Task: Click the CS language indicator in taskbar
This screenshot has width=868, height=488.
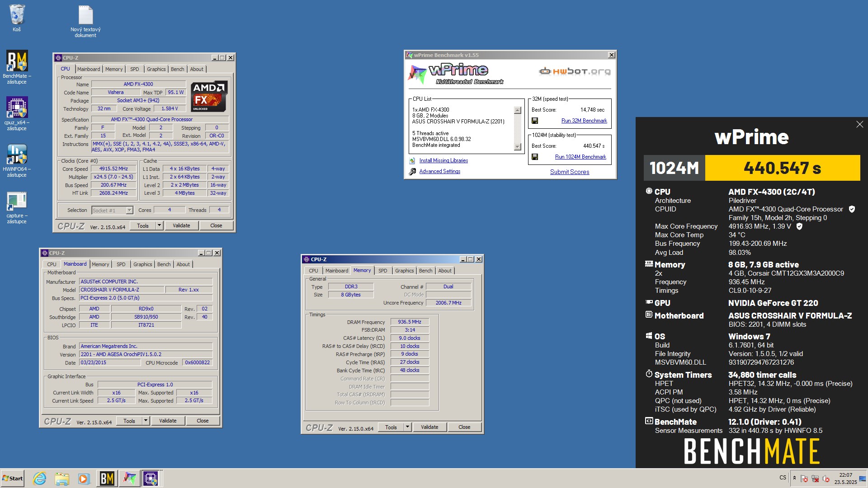Action: [x=783, y=478]
